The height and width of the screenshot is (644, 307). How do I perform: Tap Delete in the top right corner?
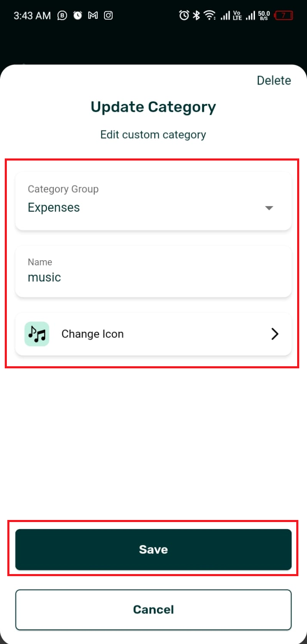(274, 80)
